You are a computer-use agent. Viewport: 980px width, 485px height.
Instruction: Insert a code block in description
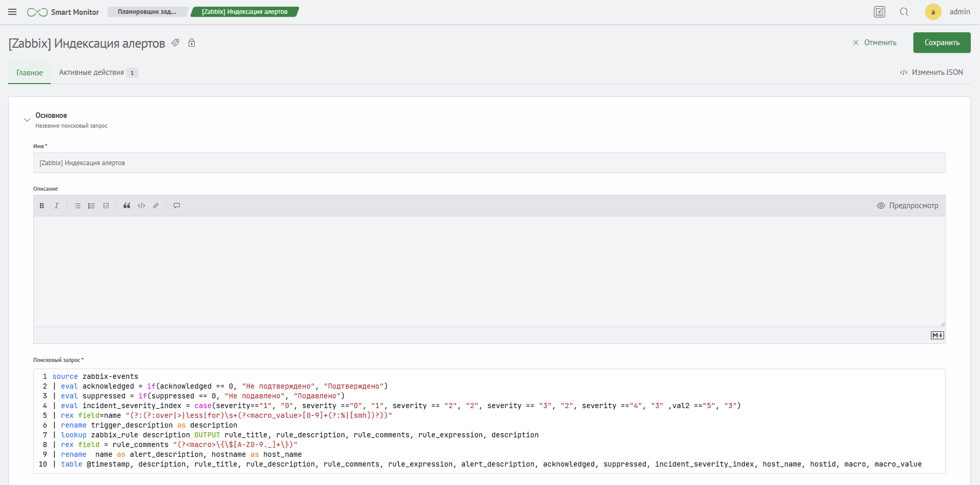point(141,206)
